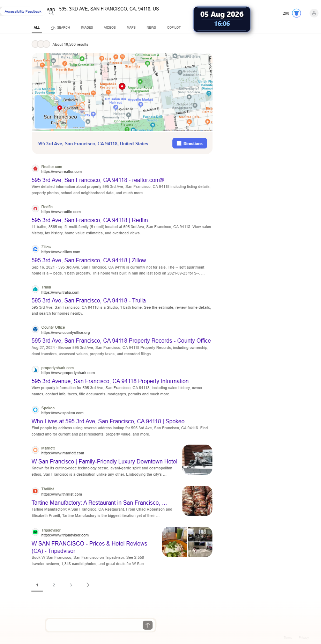The height and width of the screenshot is (644, 321).
Task: Switch to the COPILOT tab
Action: (174, 28)
